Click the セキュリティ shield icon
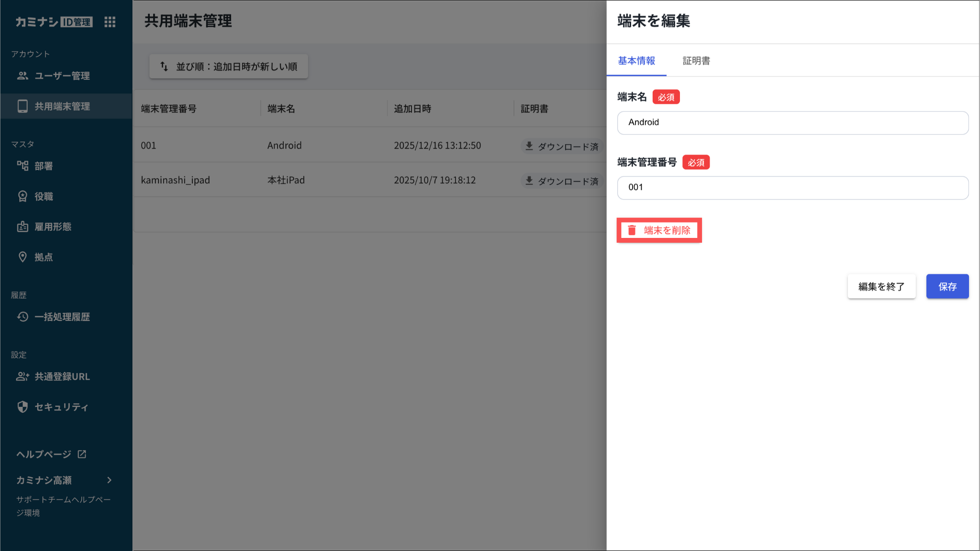The image size is (980, 551). [22, 407]
